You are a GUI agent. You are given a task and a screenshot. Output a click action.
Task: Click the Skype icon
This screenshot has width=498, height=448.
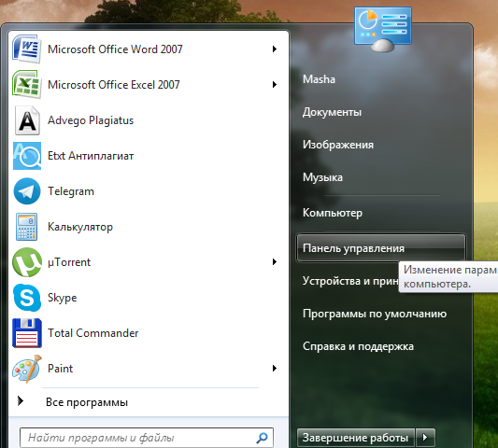click(27, 298)
